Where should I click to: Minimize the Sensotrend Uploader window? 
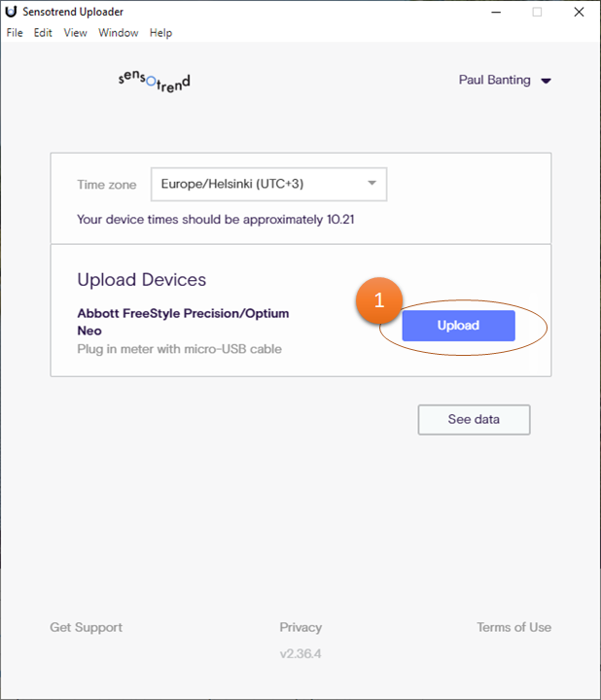(x=496, y=12)
